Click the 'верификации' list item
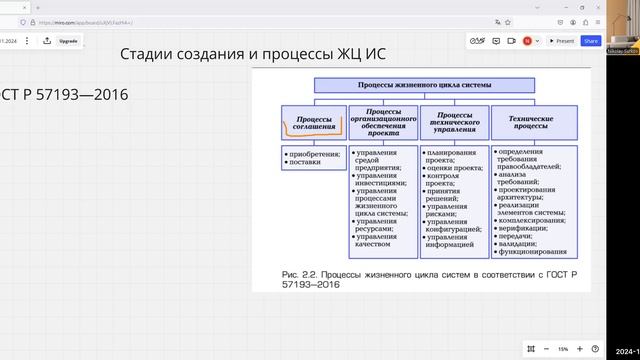 [x=521, y=229]
